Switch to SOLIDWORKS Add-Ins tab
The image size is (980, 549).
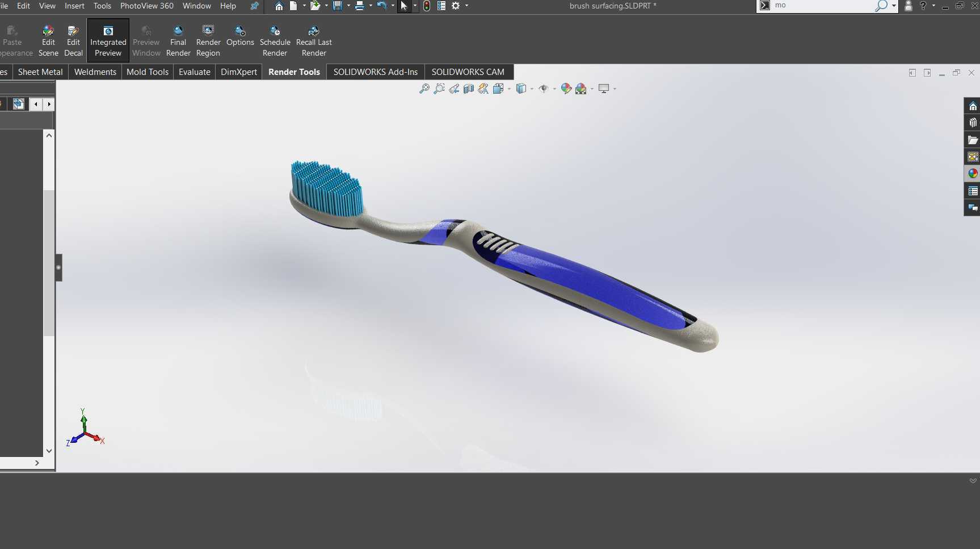coord(376,72)
